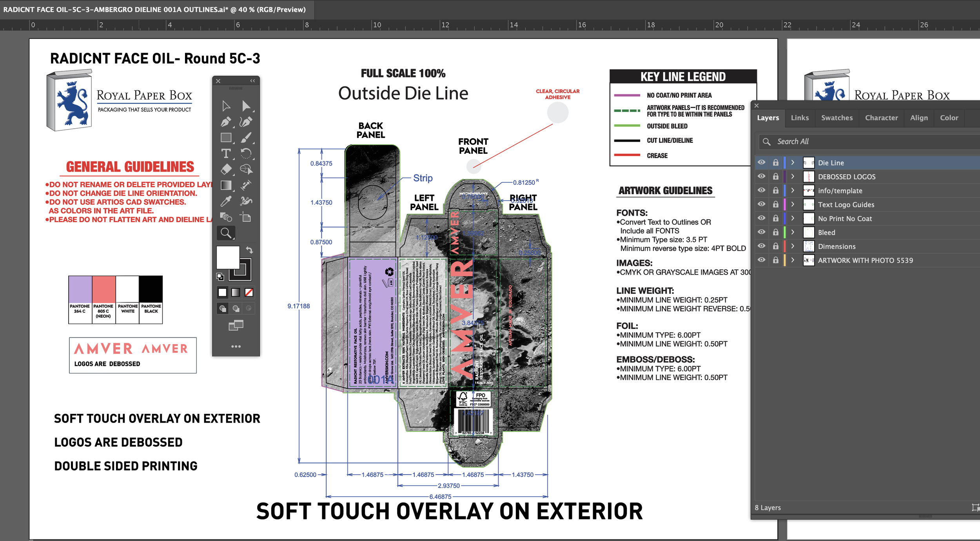Swap fill and stroke colors
Viewport: 980px width, 541px height.
pyautogui.click(x=249, y=250)
